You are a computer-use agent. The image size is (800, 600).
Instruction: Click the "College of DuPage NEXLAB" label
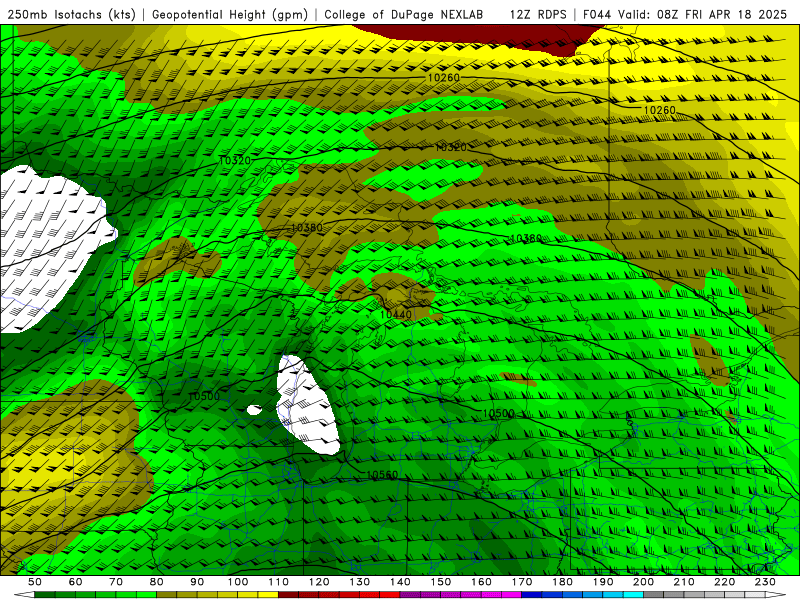tap(404, 14)
